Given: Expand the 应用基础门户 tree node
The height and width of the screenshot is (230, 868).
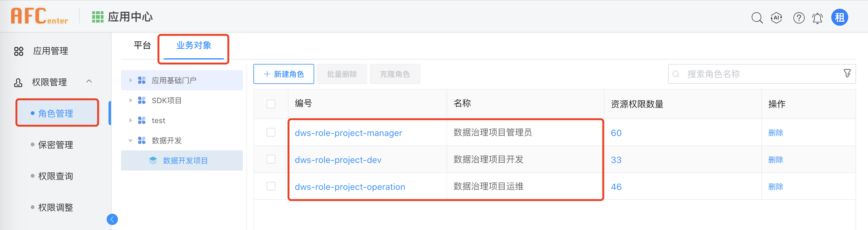Looking at the screenshot, I should (x=131, y=80).
